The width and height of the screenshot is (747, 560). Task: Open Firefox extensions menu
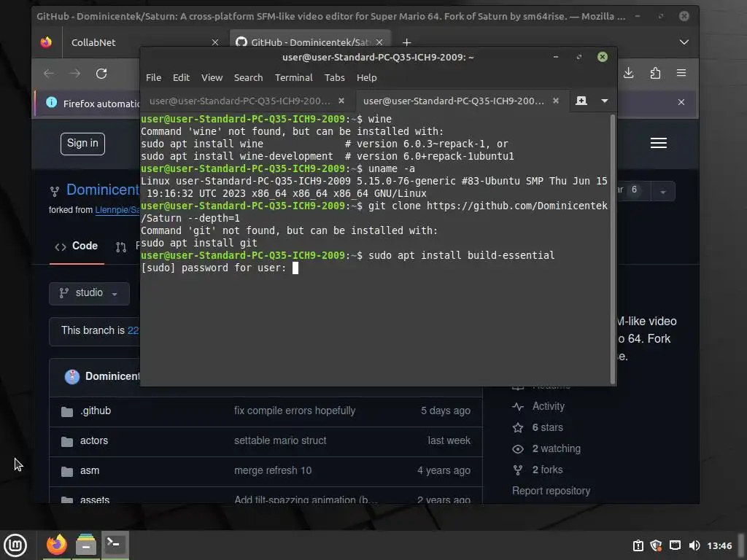[655, 73]
